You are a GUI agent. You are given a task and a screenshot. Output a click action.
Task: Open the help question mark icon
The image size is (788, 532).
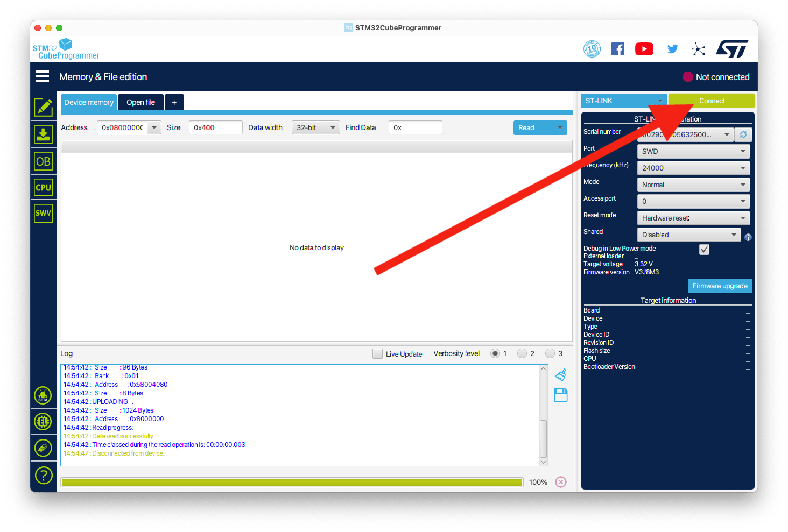point(43,475)
